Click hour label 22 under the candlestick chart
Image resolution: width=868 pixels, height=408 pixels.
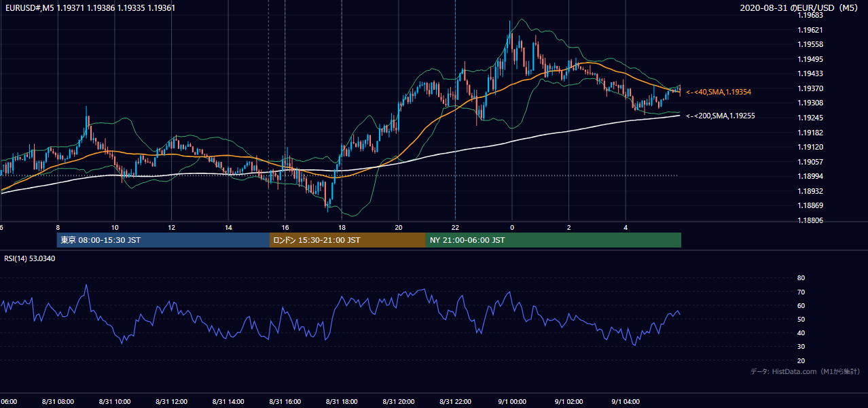point(455,228)
